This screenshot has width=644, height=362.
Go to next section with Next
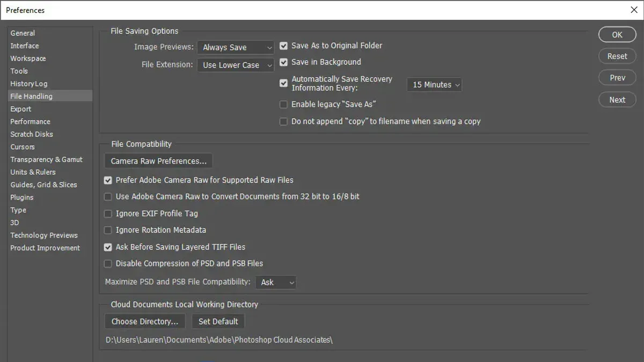[x=617, y=100]
